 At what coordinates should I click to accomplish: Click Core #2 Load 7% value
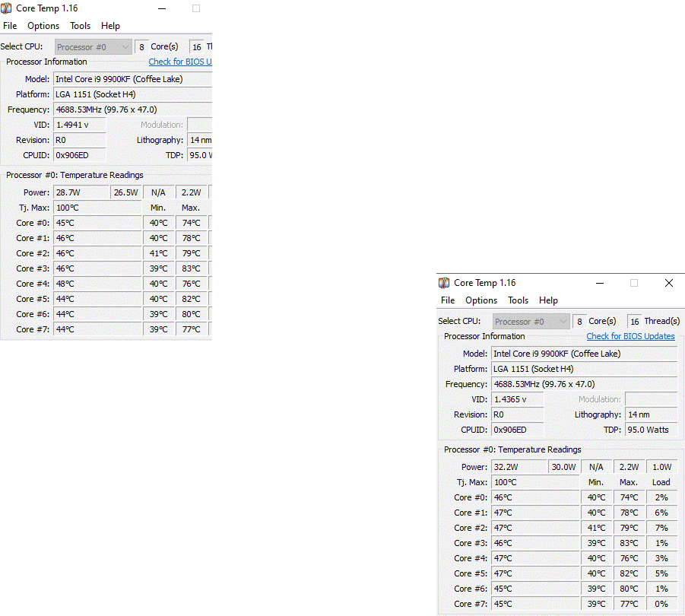click(x=662, y=528)
